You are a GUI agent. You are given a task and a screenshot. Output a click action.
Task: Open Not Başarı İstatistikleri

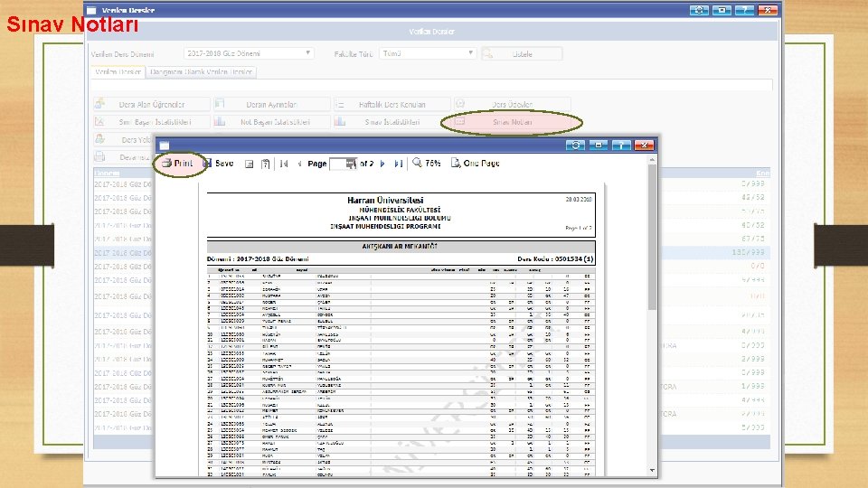(272, 122)
